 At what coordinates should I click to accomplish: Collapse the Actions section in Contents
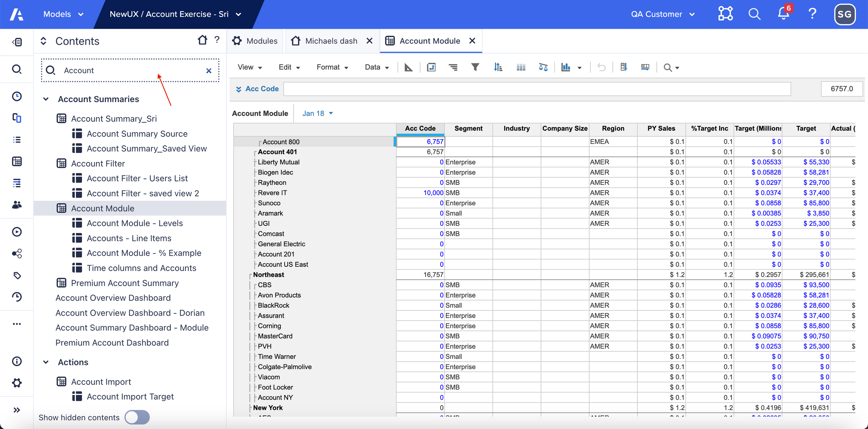(x=46, y=362)
